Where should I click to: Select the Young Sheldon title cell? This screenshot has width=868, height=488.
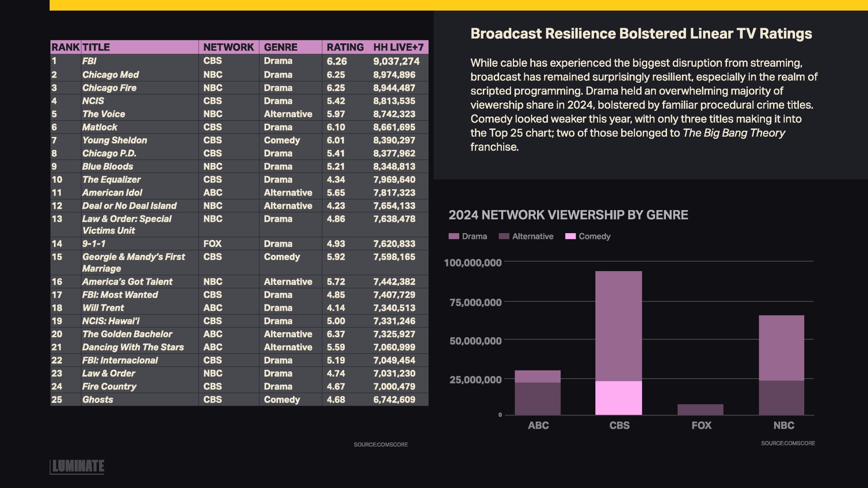pyautogui.click(x=115, y=140)
